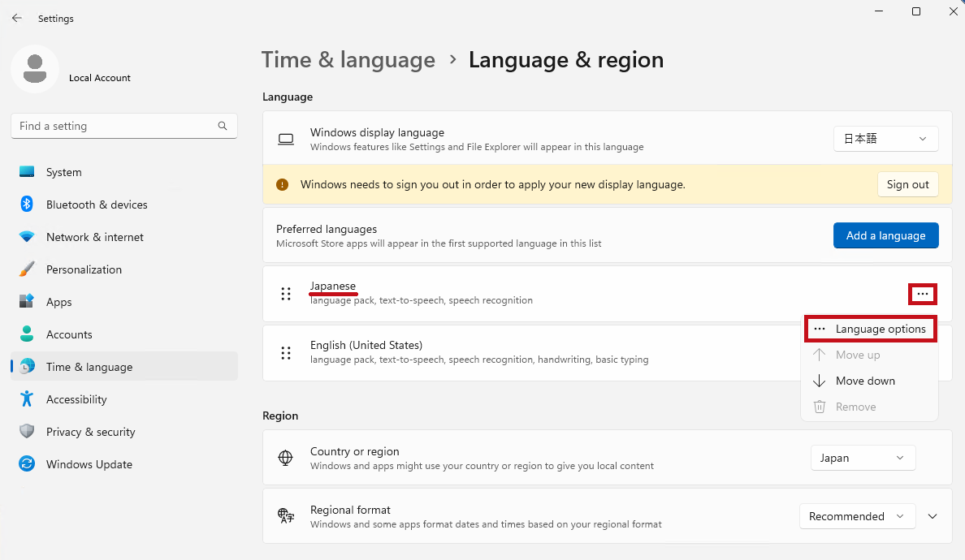The width and height of the screenshot is (965, 560).
Task: Open Network & internet category
Action: 124,237
